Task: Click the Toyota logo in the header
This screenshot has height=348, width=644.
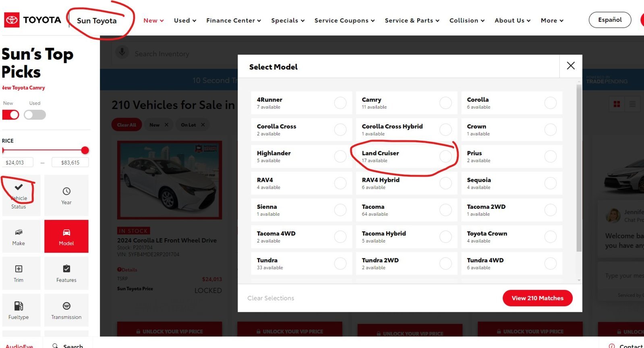Action: [32, 20]
